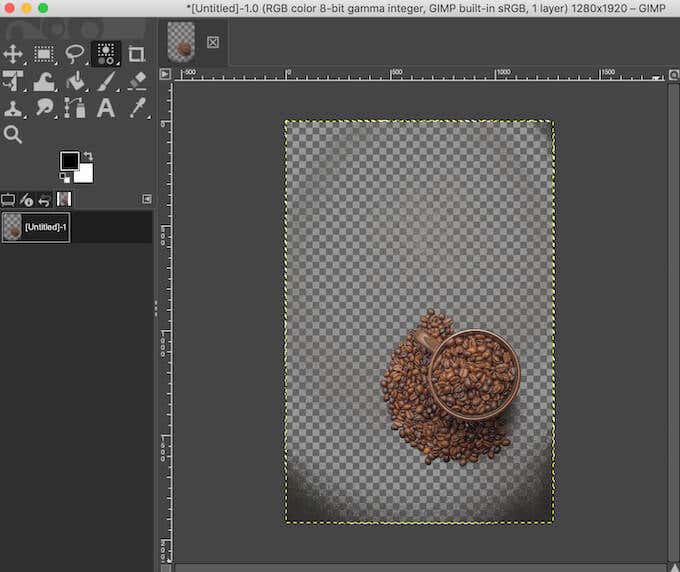
Task: Activate the Zoom magnifier tool
Action: point(14,134)
